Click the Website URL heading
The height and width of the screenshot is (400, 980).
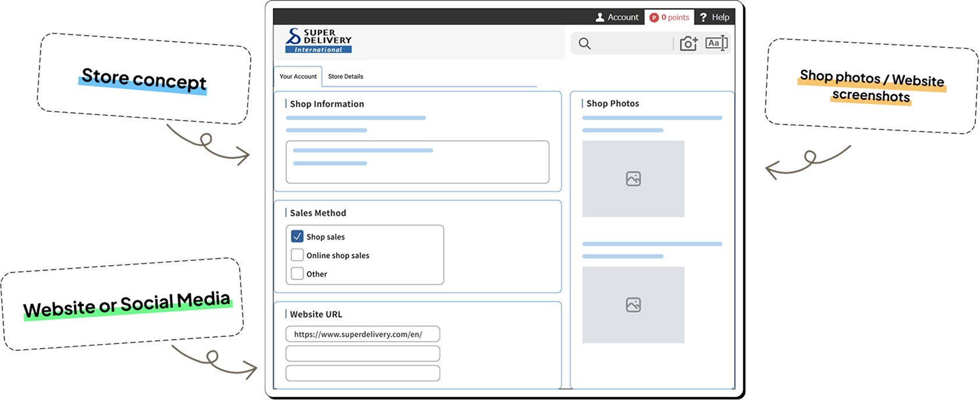(316, 314)
